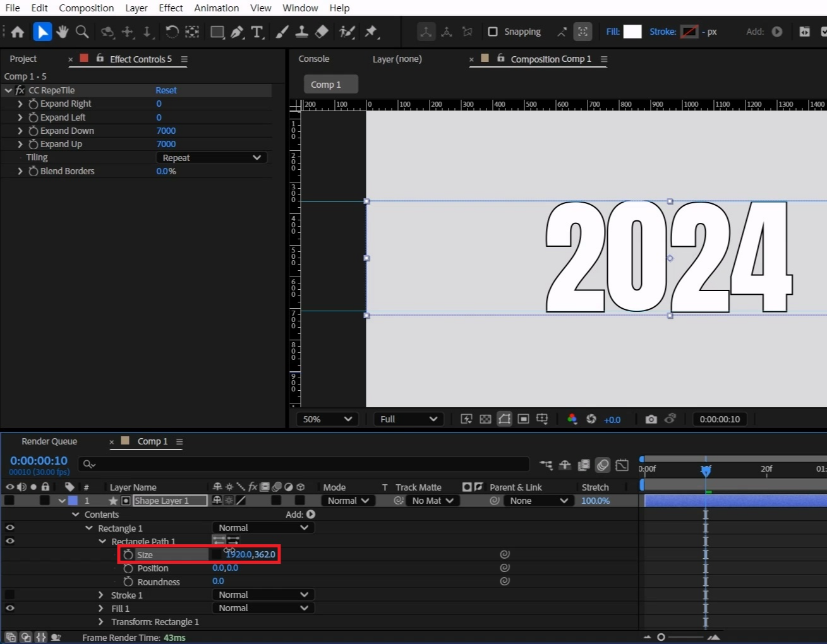Click the Stroke color swatch

(x=689, y=32)
